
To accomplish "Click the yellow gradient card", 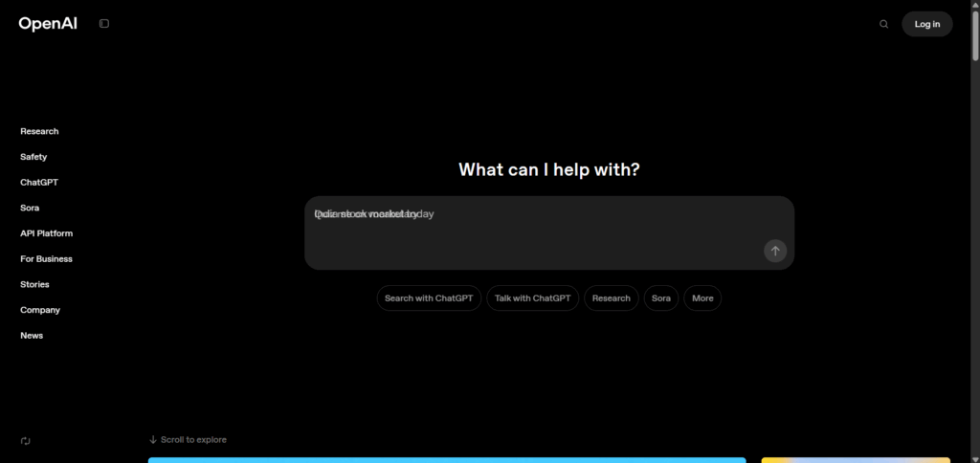I will 856,460.
